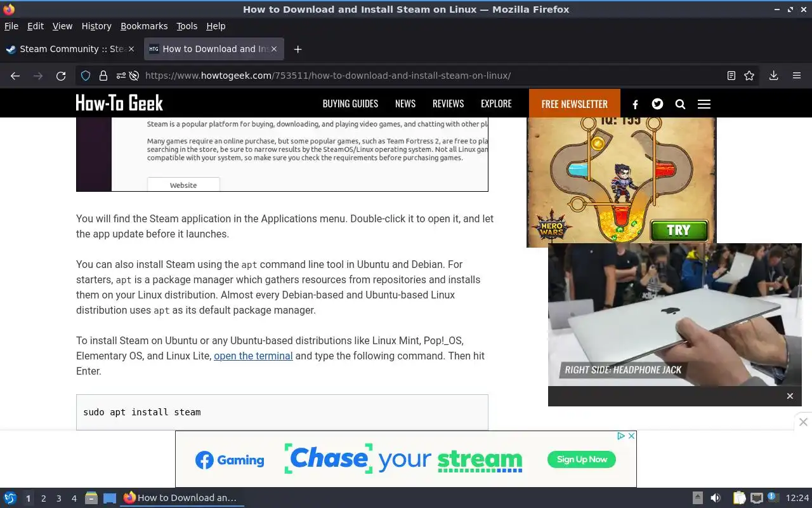Image resolution: width=812 pixels, height=508 pixels.
Task: Open the clipboard manager tray icon
Action: point(740,498)
